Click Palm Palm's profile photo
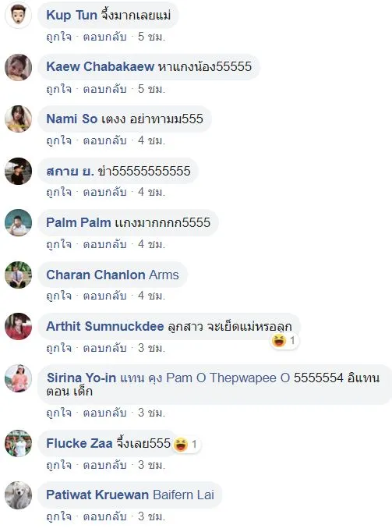Image resolution: width=392 pixels, height=532 pixels. coord(18,223)
